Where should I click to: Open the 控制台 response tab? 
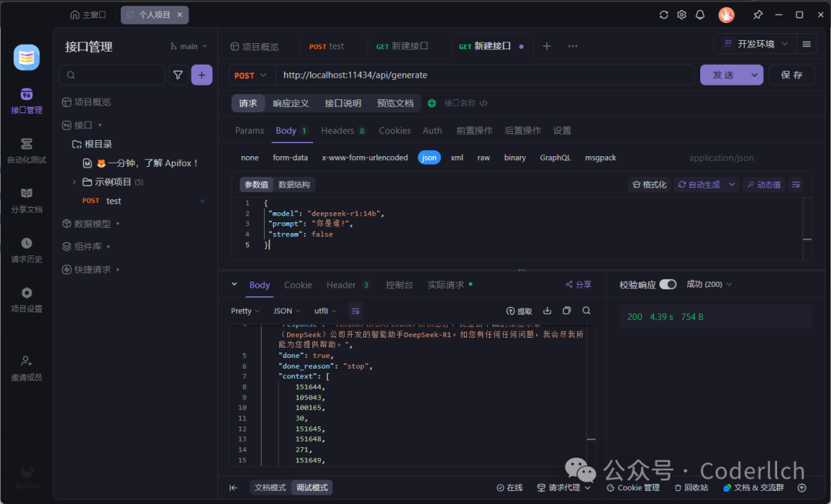[x=399, y=285]
